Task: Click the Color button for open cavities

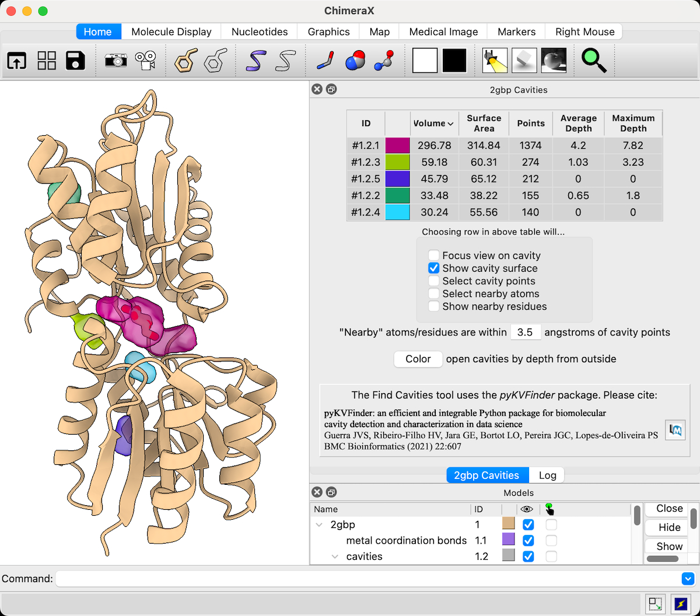Action: coord(418,359)
